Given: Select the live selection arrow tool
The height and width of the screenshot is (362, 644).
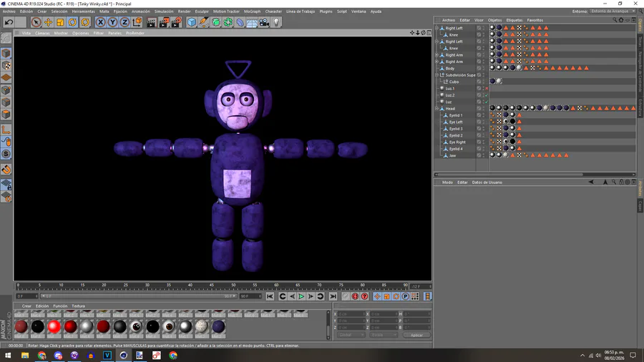Looking at the screenshot, I should click(36, 22).
